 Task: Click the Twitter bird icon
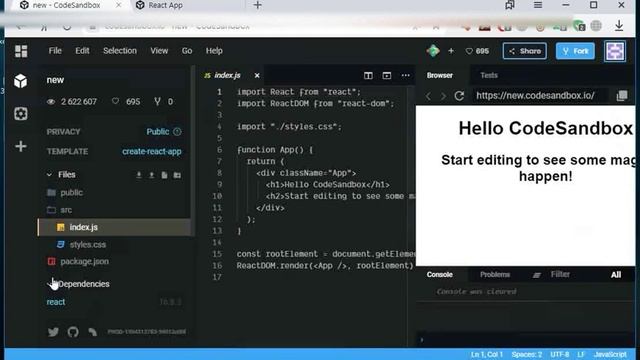point(53,332)
